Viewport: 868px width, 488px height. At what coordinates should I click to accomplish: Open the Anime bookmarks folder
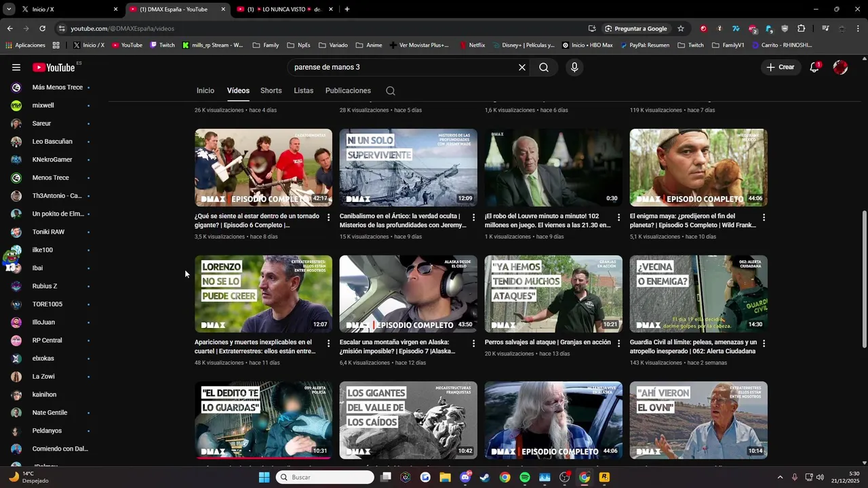pos(368,45)
